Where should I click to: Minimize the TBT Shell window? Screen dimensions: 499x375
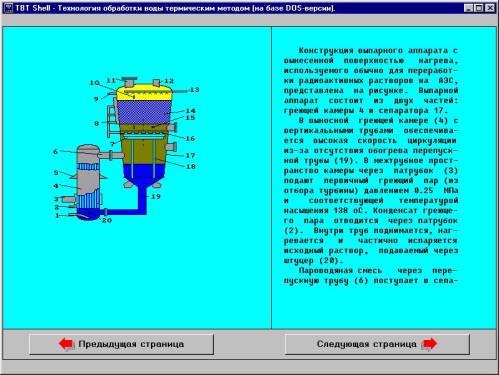(469, 8)
